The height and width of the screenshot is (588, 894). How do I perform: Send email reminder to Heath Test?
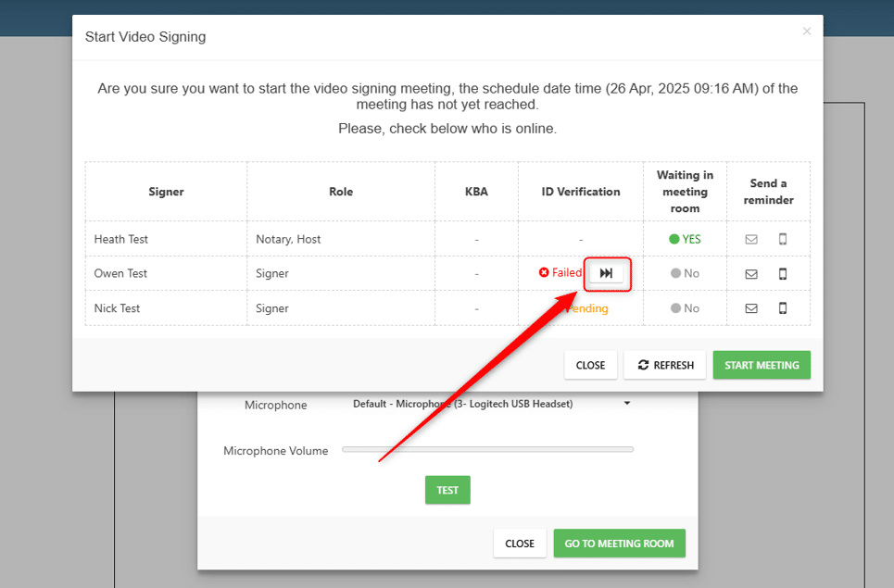[751, 239]
